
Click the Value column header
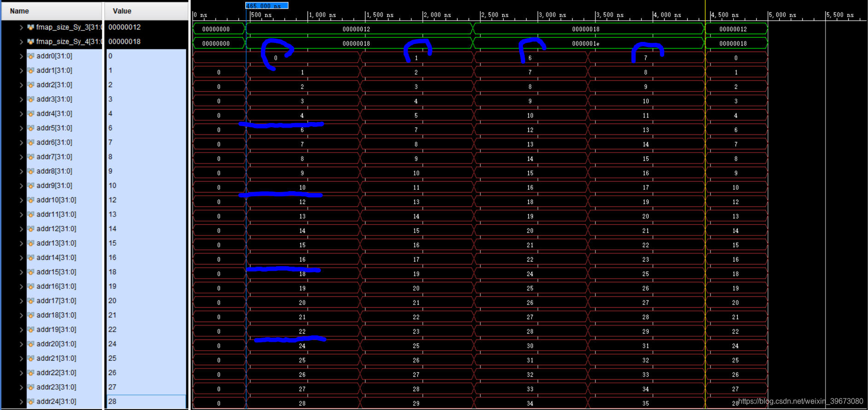click(146, 11)
